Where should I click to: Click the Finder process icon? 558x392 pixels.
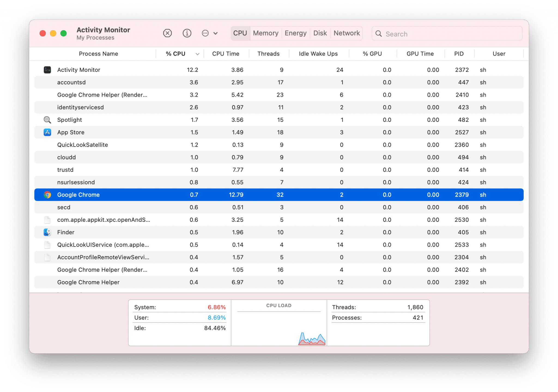[x=47, y=232]
